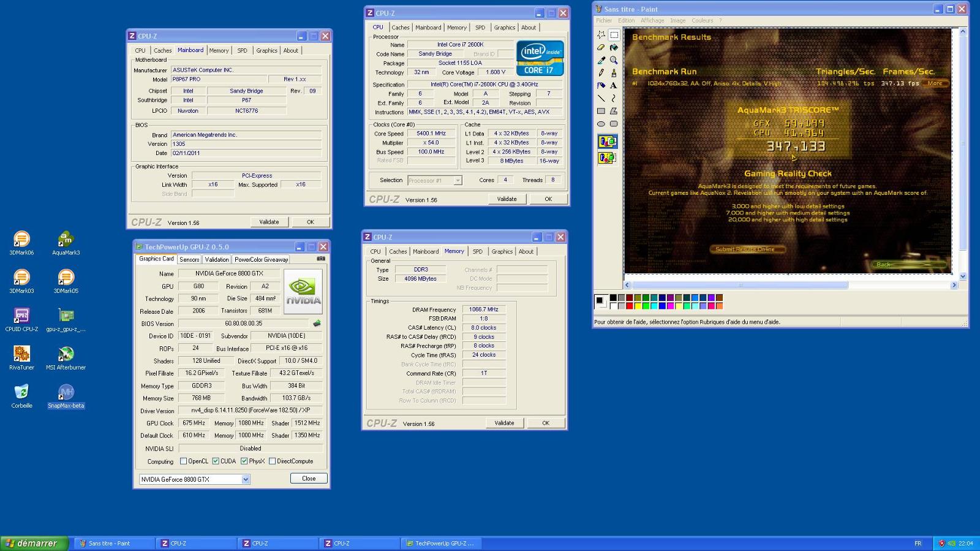Click the démarrer Start button
The height and width of the screenshot is (551, 980).
coord(34,543)
